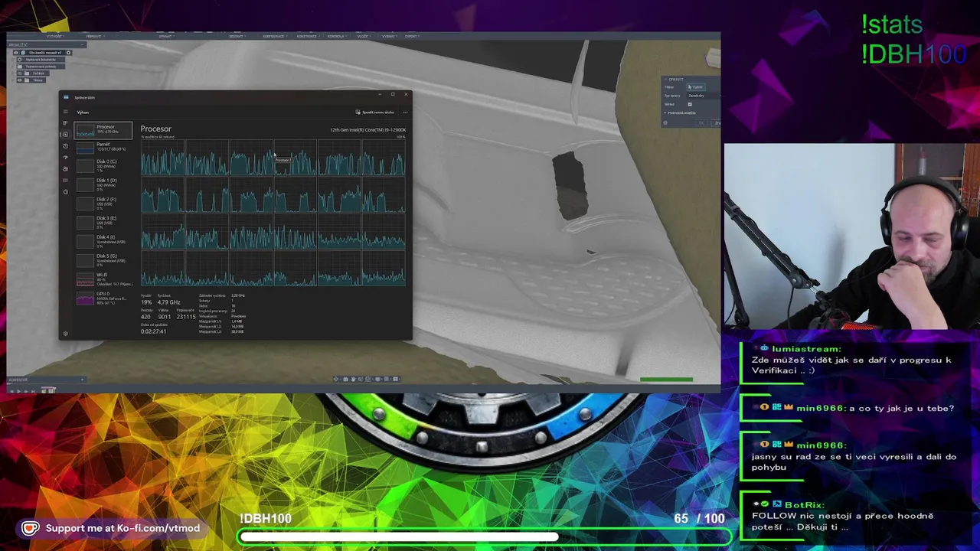Select Disk 5 (G:) performance item
Image resolution: width=980 pixels, height=551 pixels.
coord(103,260)
